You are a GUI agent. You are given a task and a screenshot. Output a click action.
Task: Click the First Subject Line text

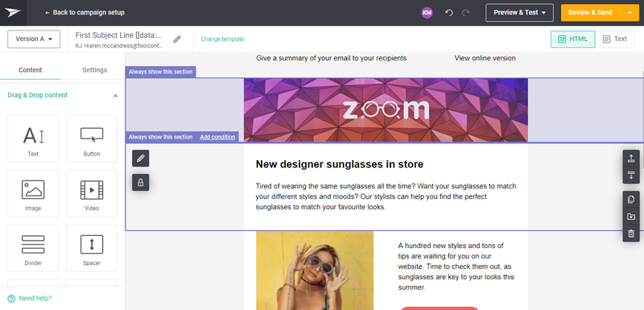pos(118,35)
